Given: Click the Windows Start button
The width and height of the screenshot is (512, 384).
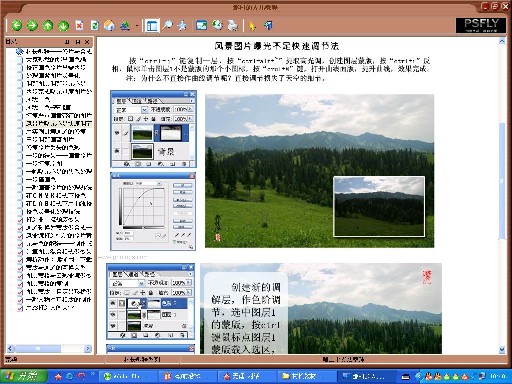Looking at the screenshot, I should pos(23,376).
